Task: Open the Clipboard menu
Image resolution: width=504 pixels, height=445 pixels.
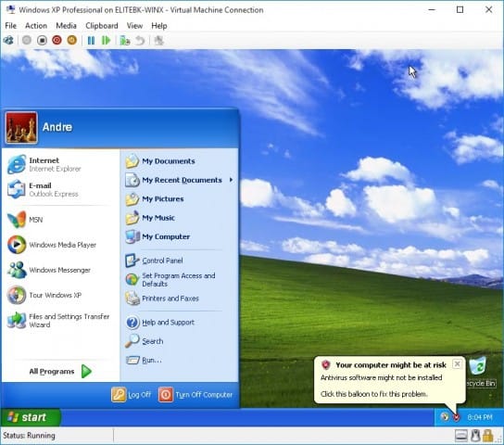Action: point(102,26)
